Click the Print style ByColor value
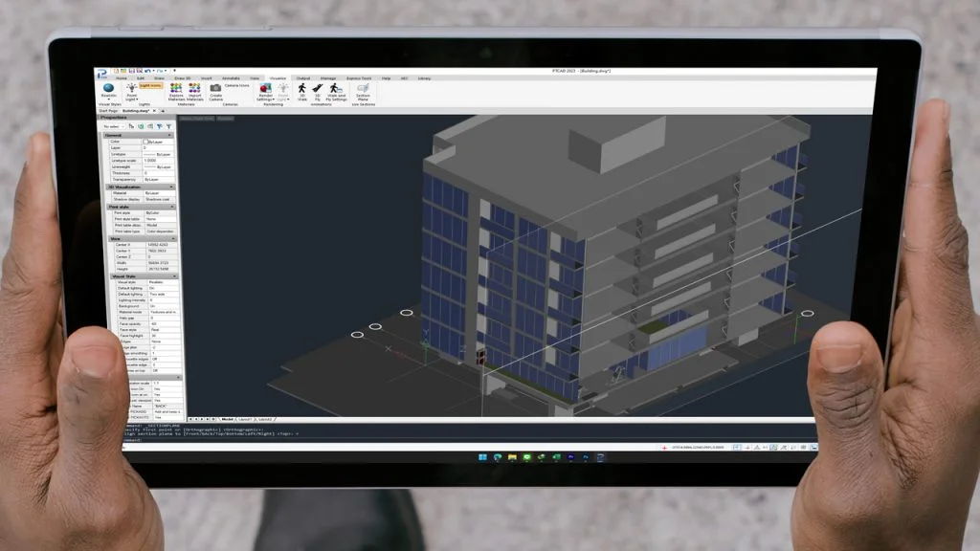 pos(161,213)
